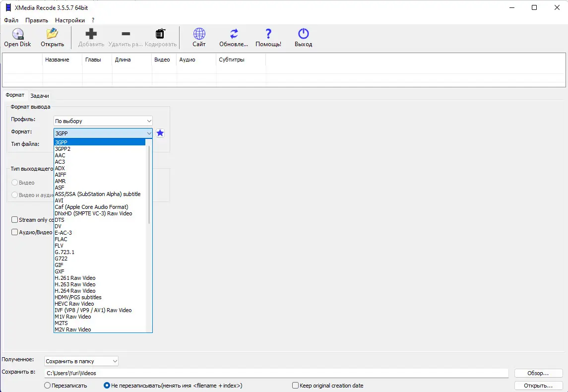Select Не перезаписывать radio button
The width and height of the screenshot is (568, 392).
107,386
